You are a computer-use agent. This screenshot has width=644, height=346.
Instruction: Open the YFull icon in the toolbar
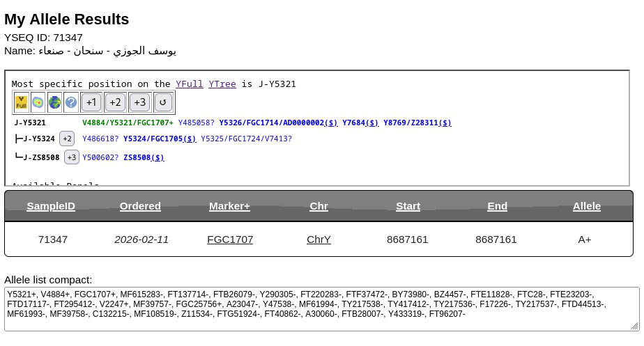point(21,102)
